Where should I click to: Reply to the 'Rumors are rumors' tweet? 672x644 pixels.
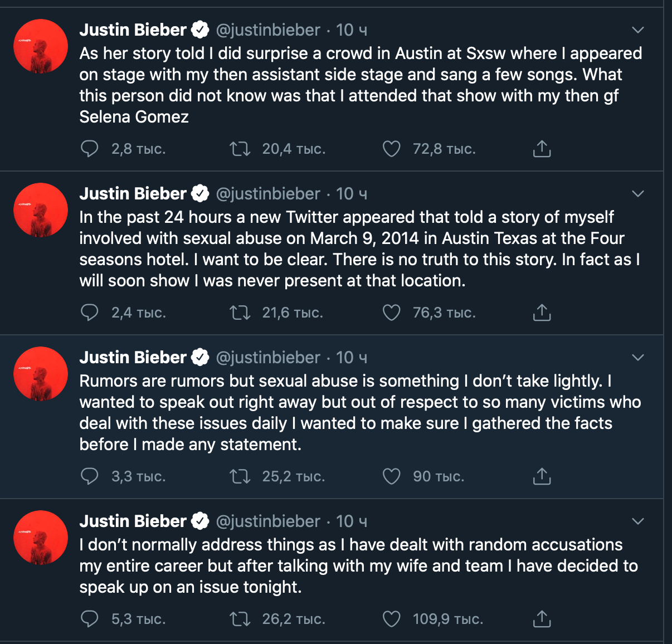(x=90, y=476)
